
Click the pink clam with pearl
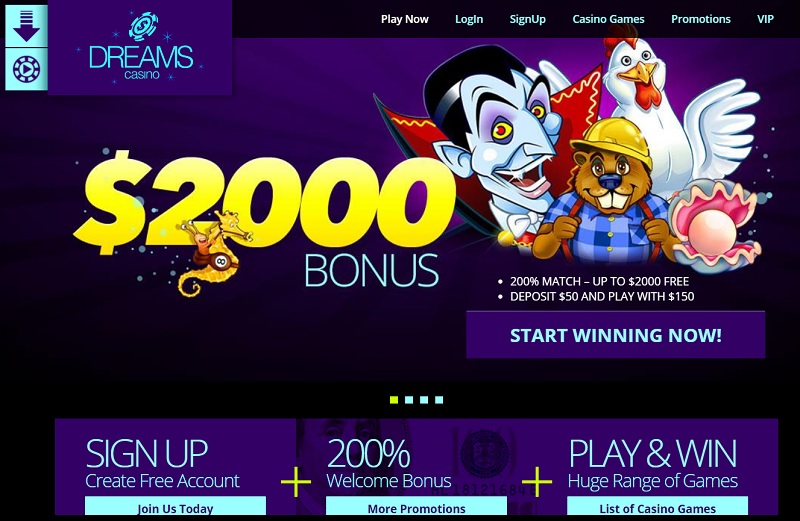click(714, 225)
